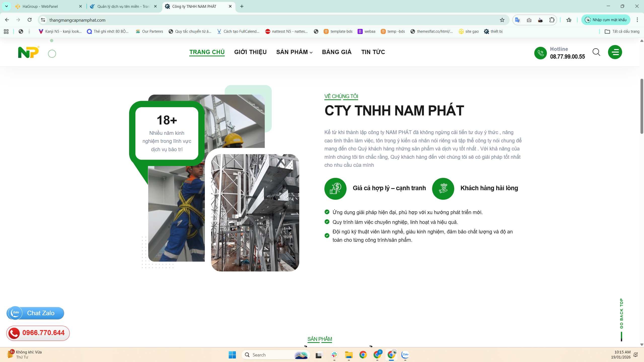Open the Thẻ ghi nhớ: 80 BỘ bookmark
The width and height of the screenshot is (644, 362).
click(x=108, y=31)
